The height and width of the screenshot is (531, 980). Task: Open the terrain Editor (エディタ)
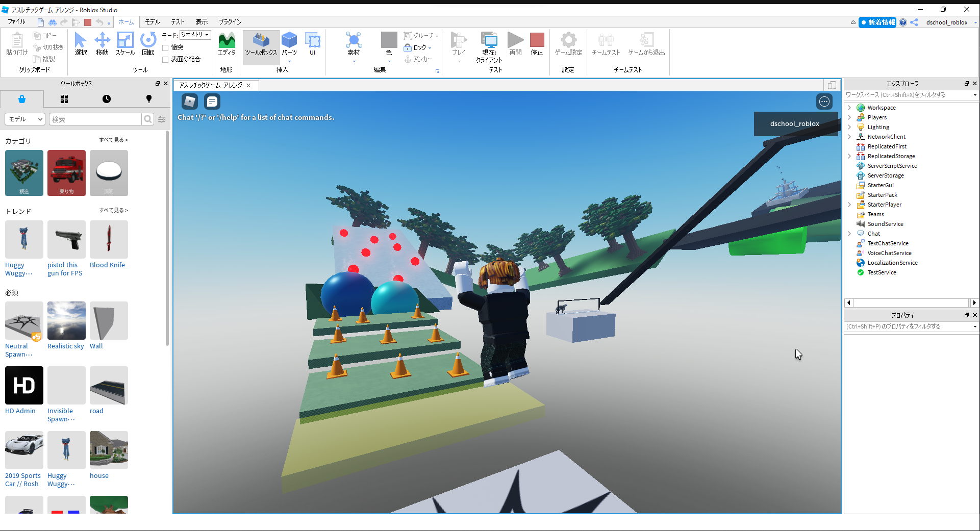pos(227,43)
